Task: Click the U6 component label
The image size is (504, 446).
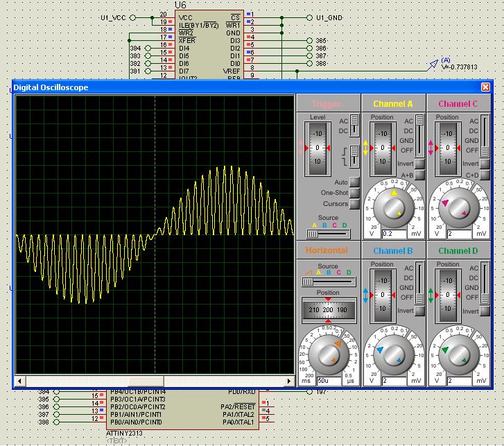Action: point(180,5)
